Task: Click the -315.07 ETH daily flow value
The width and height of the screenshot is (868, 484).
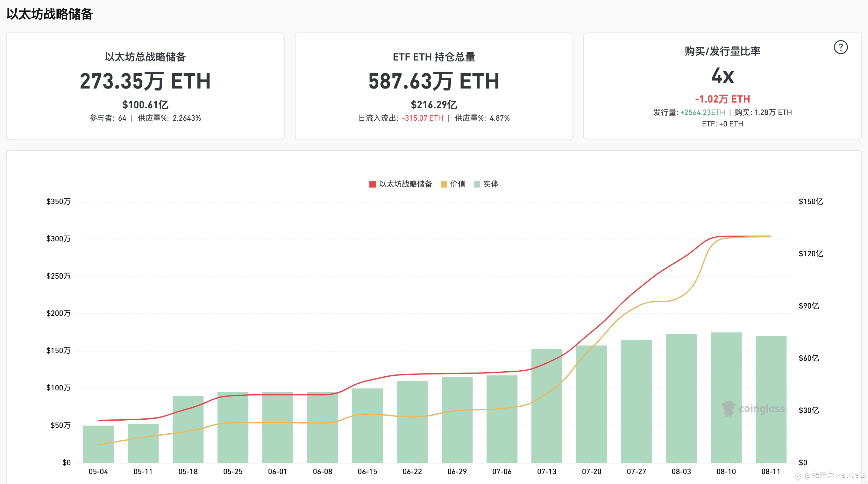Action: pos(422,118)
